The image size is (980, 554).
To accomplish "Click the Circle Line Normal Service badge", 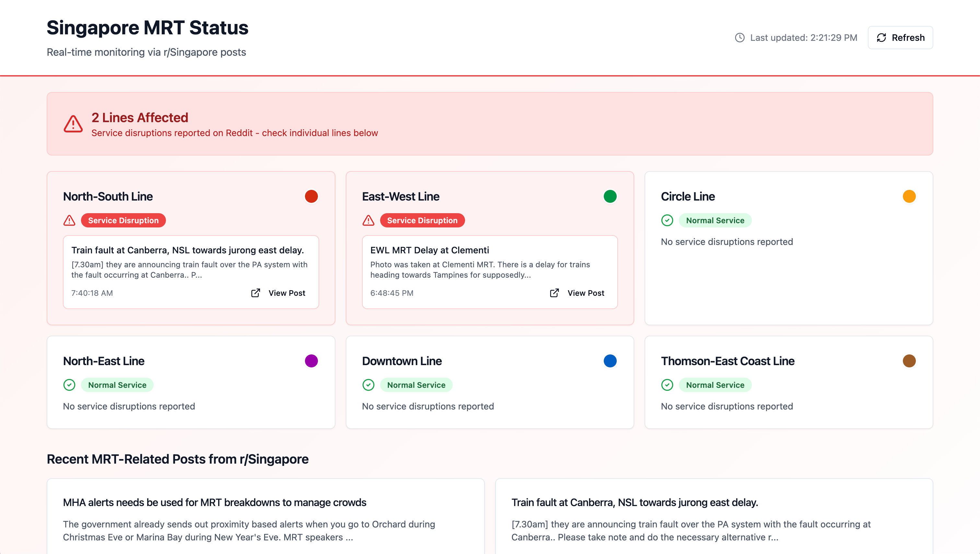I will point(715,220).
